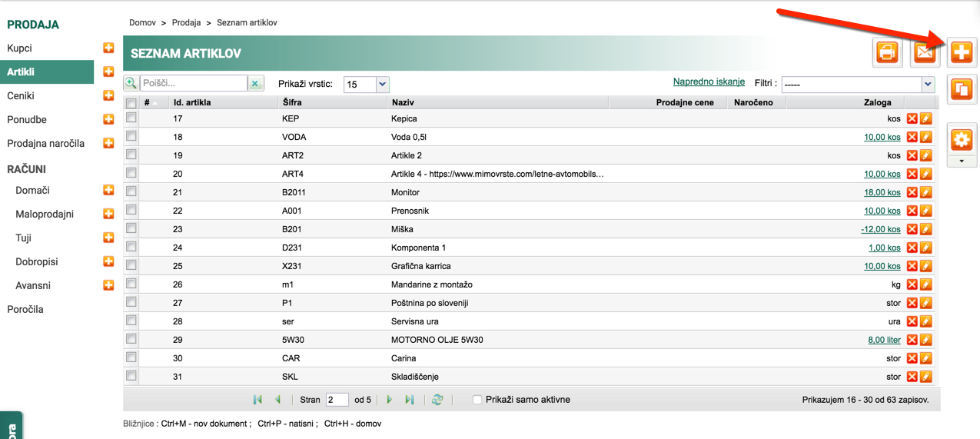Click the plus icon beside Tuji
This screenshot has height=439, width=980.
point(108,238)
